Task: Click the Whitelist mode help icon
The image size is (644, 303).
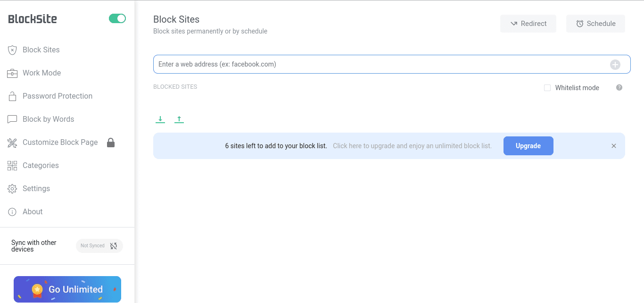Action: click(619, 87)
